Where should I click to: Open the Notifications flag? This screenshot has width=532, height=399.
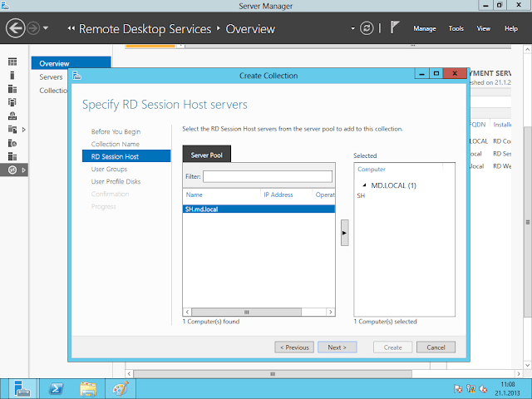point(395,27)
